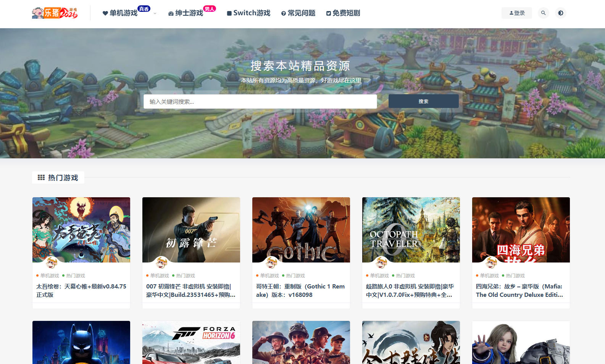The width and height of the screenshot is (605, 364).
Task: Go to the Switch游戏 section
Action: 248,13
